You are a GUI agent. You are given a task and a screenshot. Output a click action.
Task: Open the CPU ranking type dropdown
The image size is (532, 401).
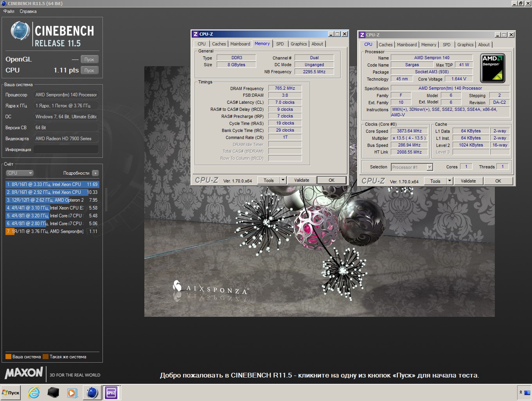(x=20, y=173)
